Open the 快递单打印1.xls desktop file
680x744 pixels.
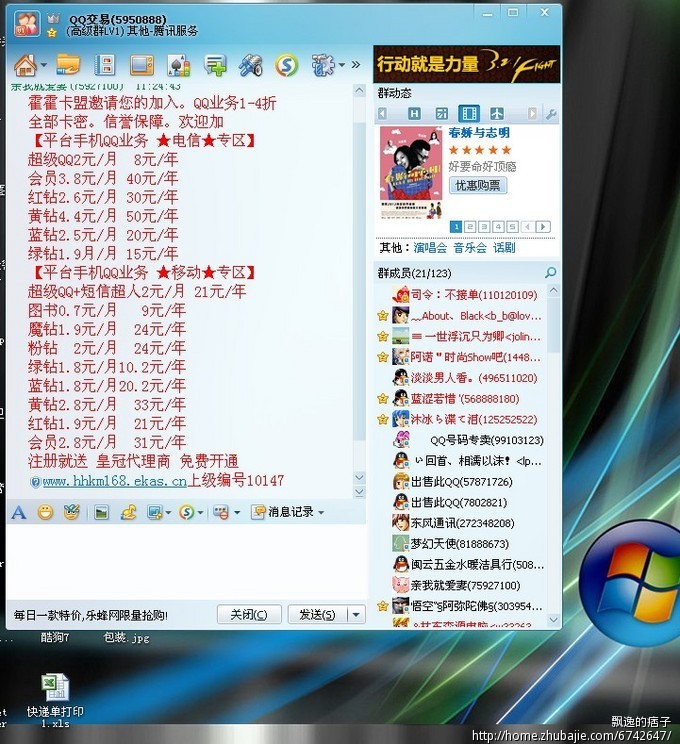click(55, 698)
